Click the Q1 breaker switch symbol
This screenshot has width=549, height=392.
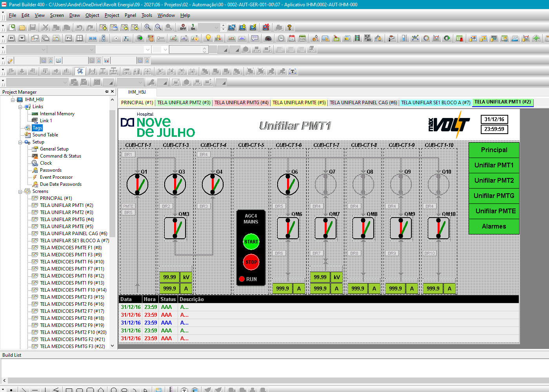[138, 184]
